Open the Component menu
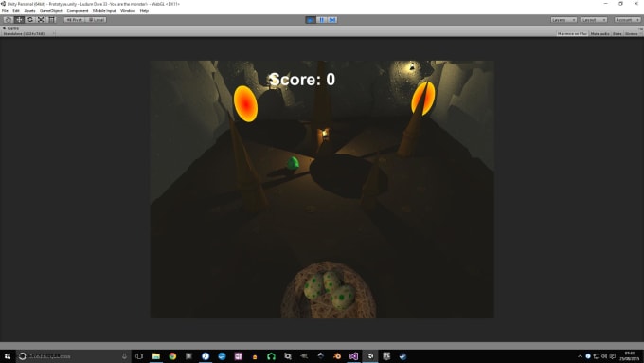This screenshot has width=644, height=363. point(78,11)
